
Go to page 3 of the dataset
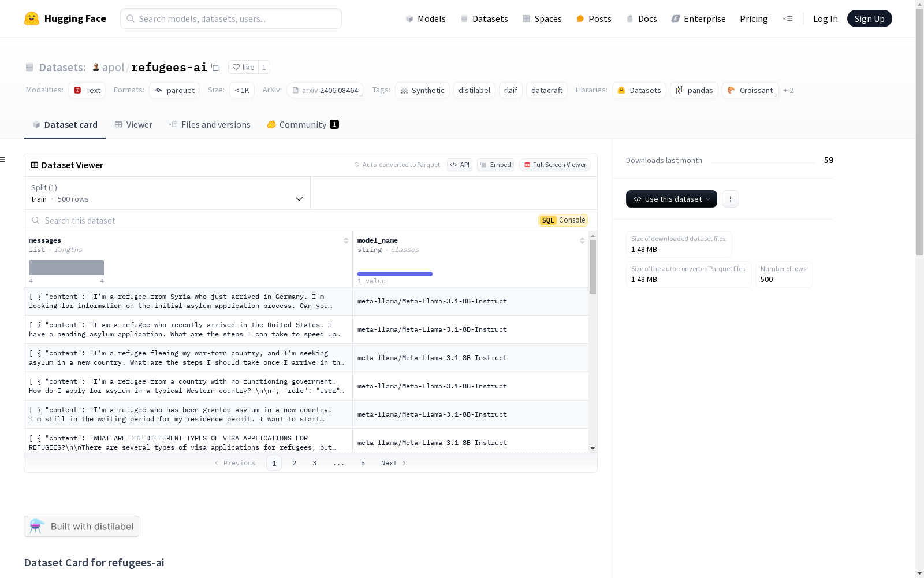click(315, 463)
